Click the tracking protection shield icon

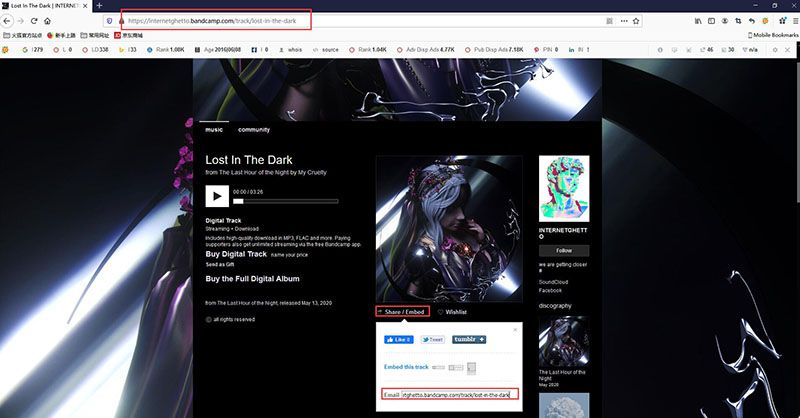pyautogui.click(x=109, y=21)
